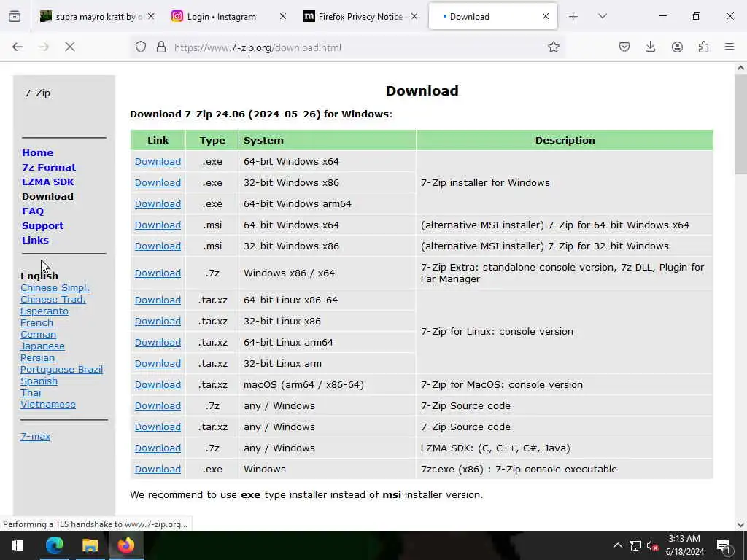Launch Microsoft Edge from taskbar
Screen dimensions: 747x560
[54, 545]
